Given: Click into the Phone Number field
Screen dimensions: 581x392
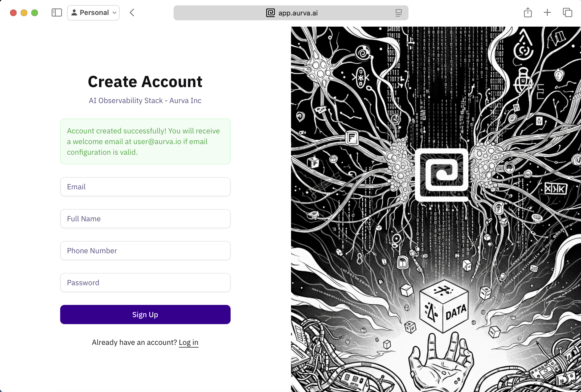Looking at the screenshot, I should coord(145,251).
